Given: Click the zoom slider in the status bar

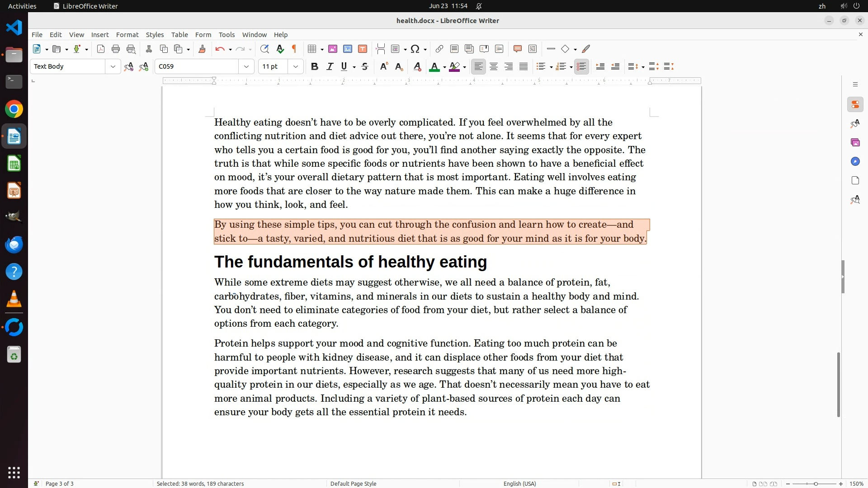Looking at the screenshot, I should [x=815, y=483].
